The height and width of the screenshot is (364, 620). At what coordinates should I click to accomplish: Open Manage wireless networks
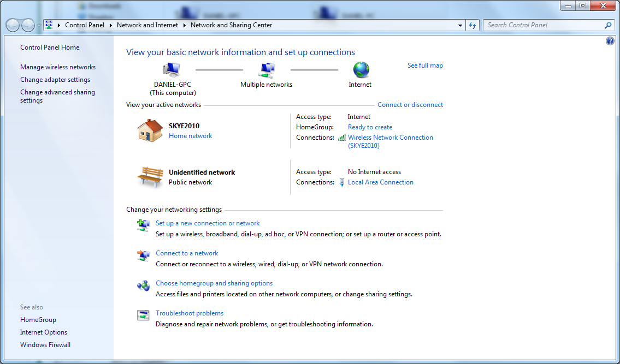[58, 67]
